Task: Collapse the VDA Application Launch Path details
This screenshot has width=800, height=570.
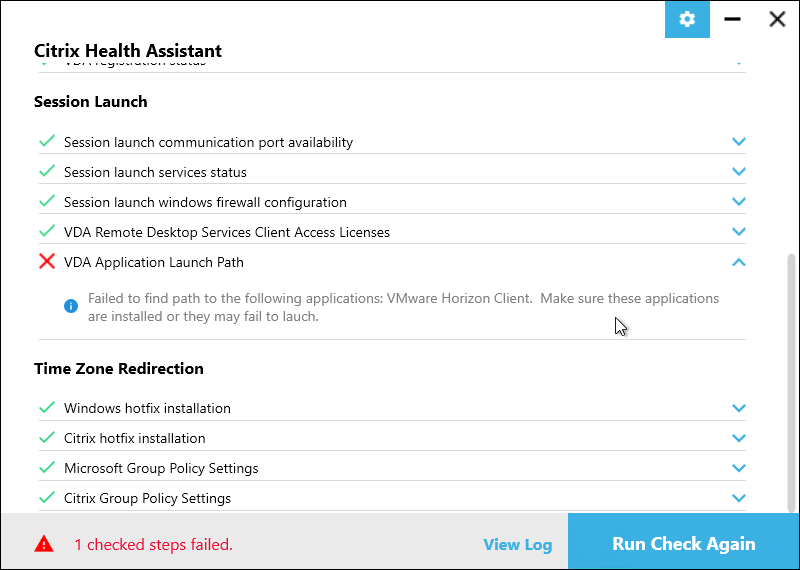Action: (739, 262)
